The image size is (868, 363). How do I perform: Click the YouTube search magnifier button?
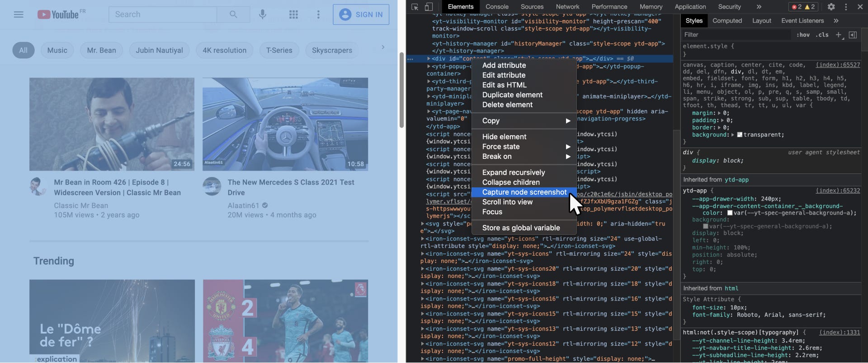coord(233,14)
